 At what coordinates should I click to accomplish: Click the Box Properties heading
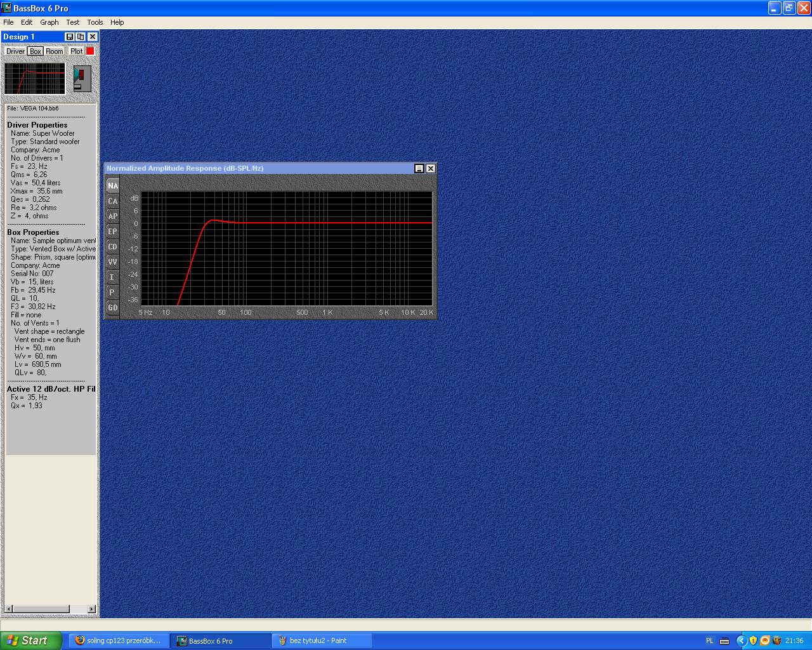tap(33, 232)
